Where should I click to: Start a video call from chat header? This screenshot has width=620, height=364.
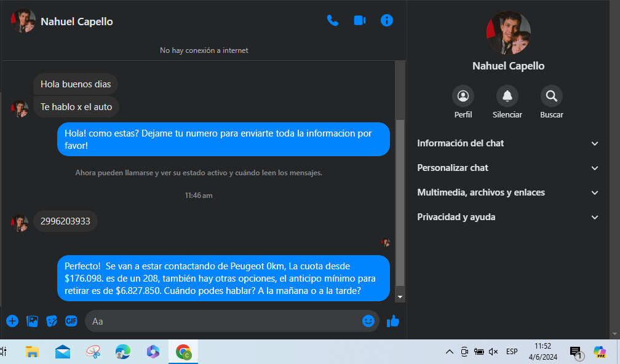(360, 20)
